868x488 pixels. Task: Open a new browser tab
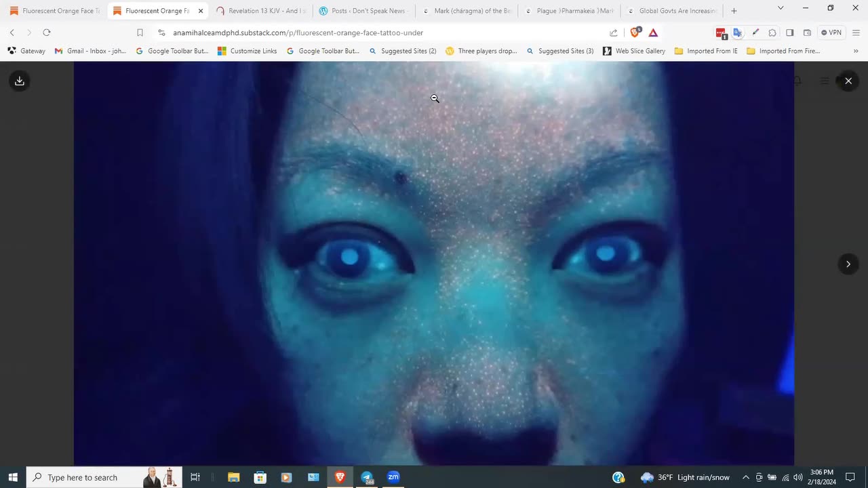734,11
